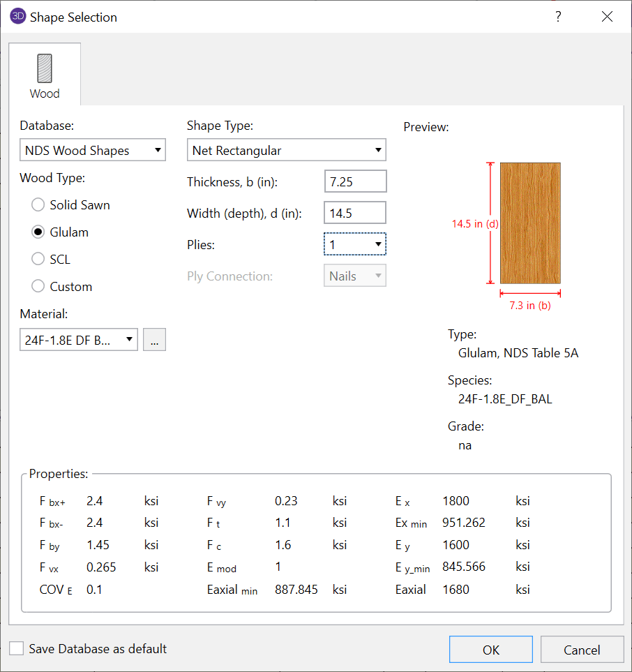The height and width of the screenshot is (672, 632).
Task: Click the help question mark button
Action: pos(558,17)
